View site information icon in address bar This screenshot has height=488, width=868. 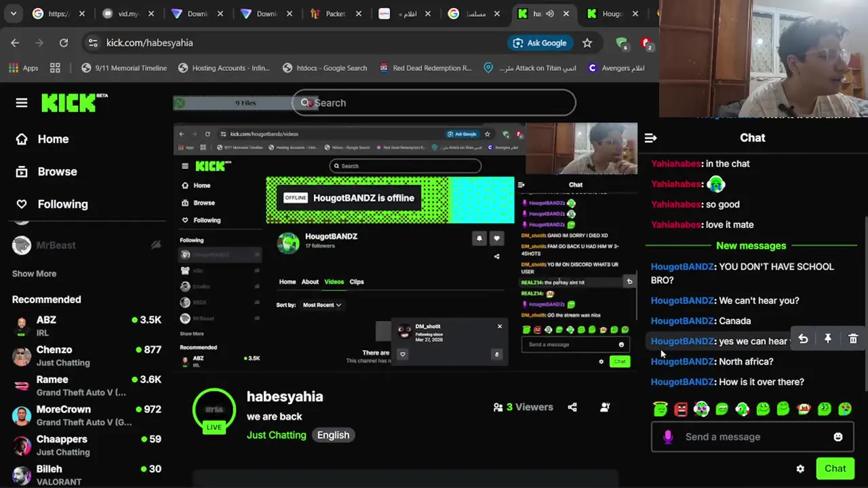(93, 43)
